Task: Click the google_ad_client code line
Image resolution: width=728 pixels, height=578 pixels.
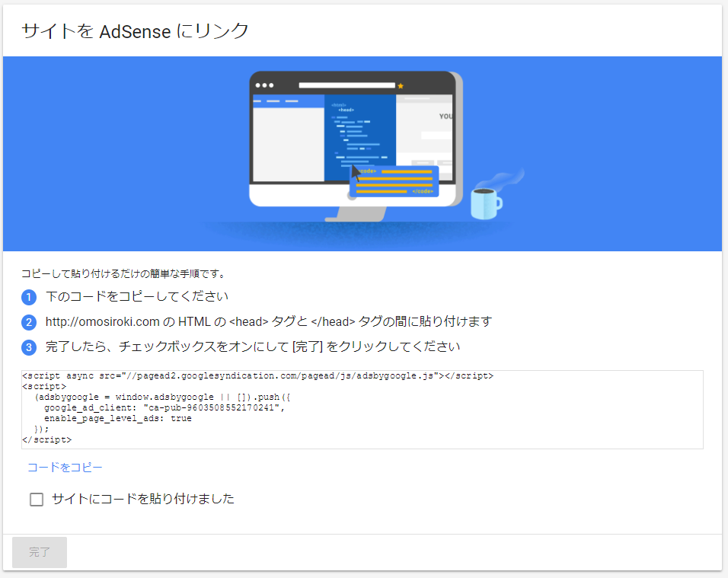Action: point(164,407)
